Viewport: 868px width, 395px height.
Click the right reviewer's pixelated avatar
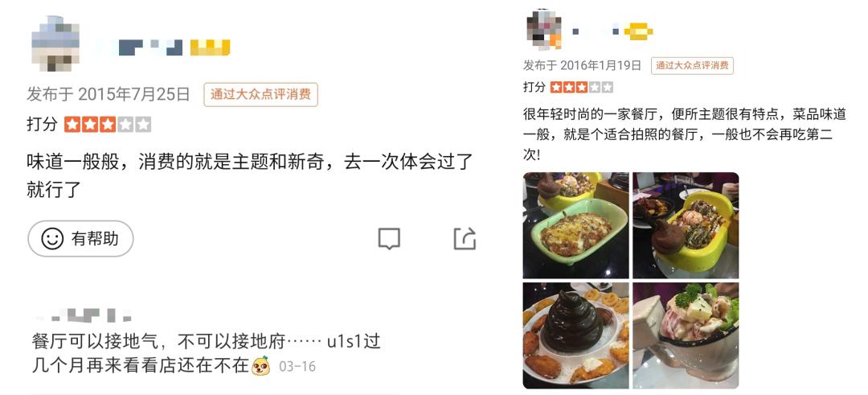pos(544,30)
